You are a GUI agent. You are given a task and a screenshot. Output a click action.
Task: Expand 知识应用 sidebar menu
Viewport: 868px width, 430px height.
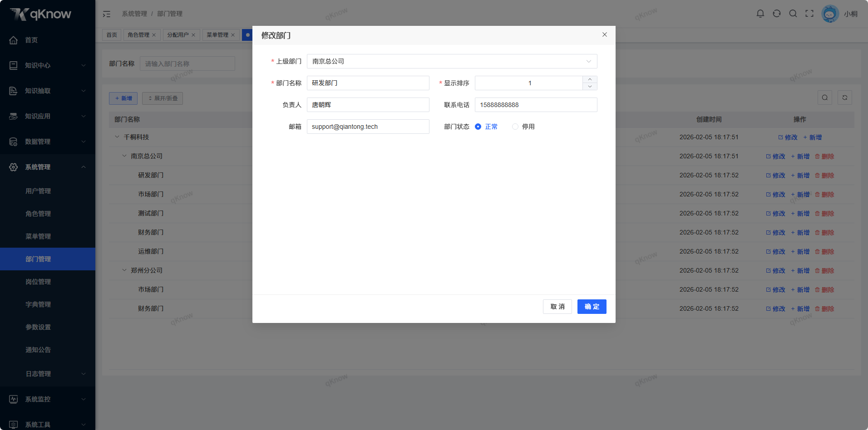(84, 116)
